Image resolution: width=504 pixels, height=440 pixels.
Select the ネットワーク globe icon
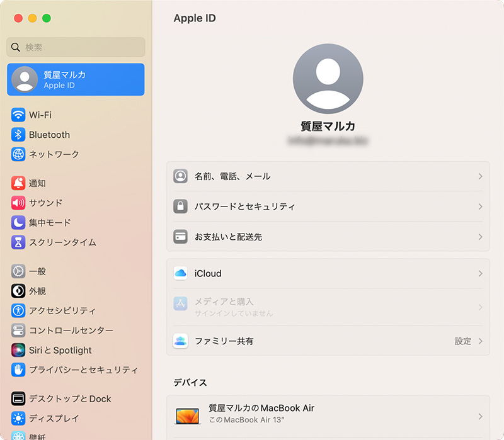tap(18, 154)
